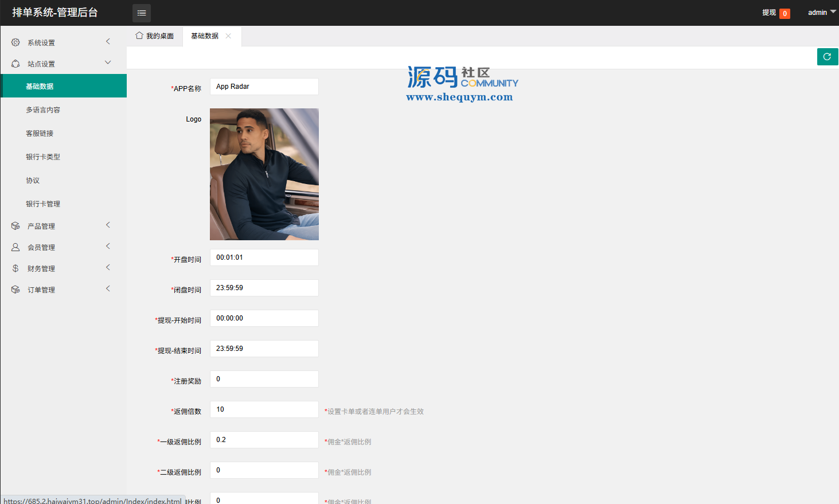The width and height of the screenshot is (839, 504).
Task: Expand the 系统设置 menu chevron
Action: (x=108, y=41)
